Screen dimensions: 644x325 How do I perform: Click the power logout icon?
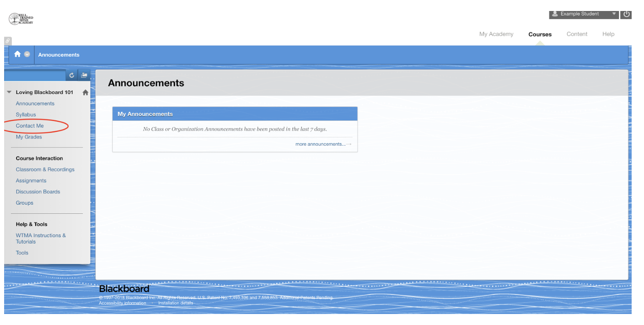tap(626, 14)
